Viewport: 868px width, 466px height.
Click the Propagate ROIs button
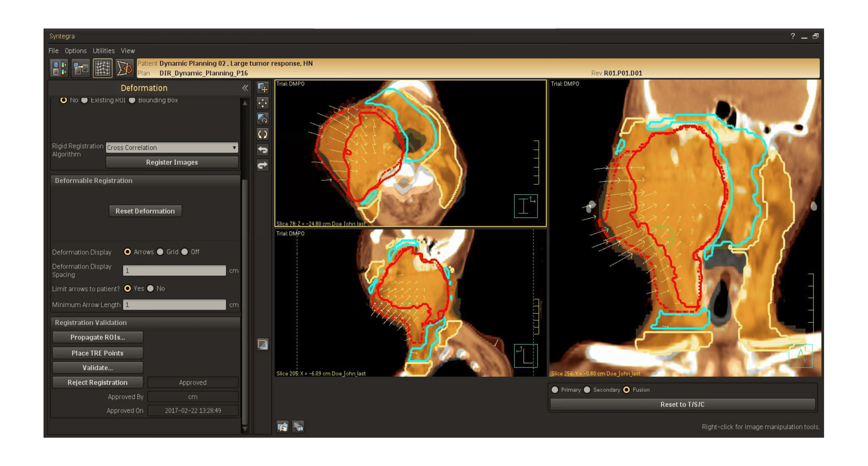[x=98, y=337]
